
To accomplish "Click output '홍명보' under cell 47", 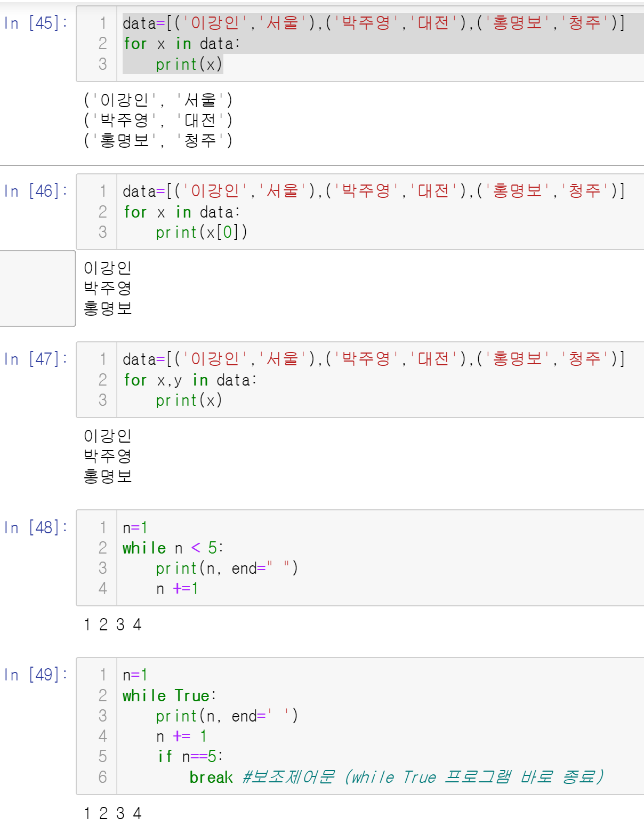I will [108, 476].
